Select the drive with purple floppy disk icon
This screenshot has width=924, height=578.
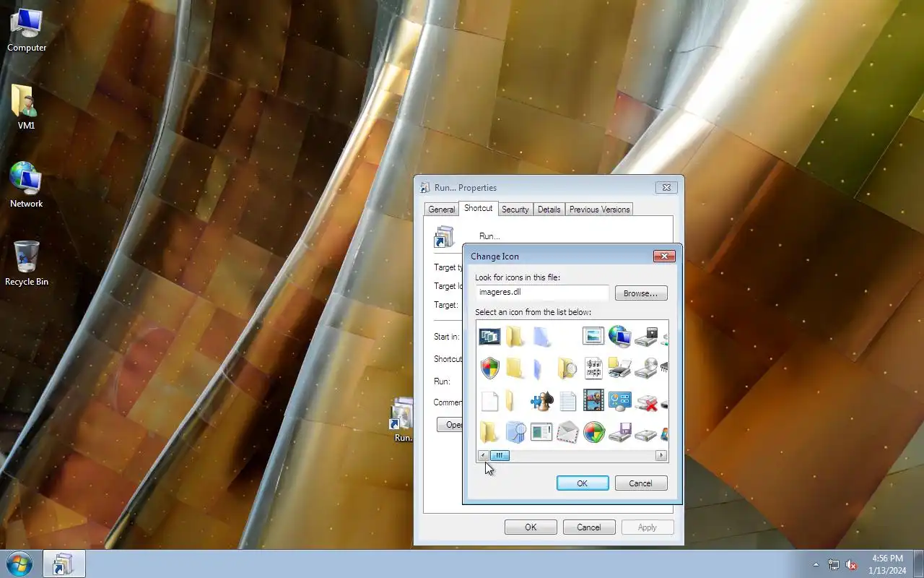tap(619, 432)
